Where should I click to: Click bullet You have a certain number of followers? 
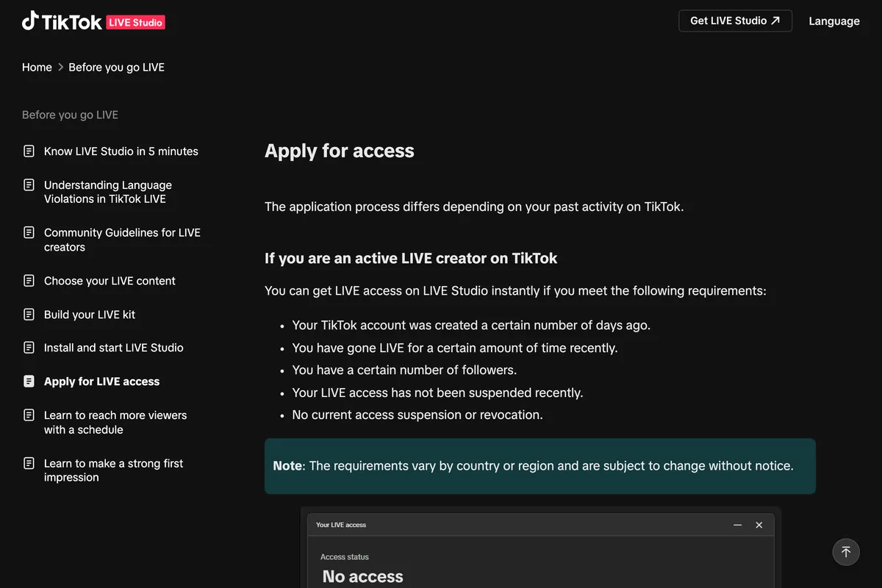404,370
